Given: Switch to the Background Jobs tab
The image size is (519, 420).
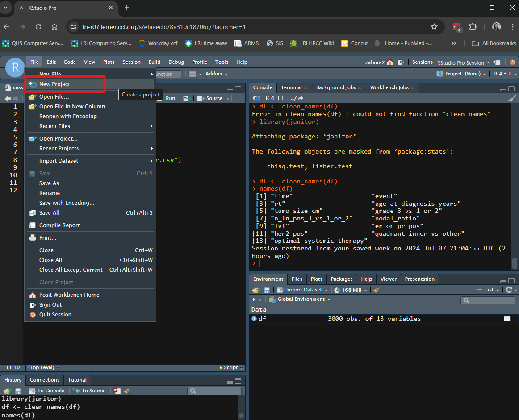Looking at the screenshot, I should coord(336,87).
